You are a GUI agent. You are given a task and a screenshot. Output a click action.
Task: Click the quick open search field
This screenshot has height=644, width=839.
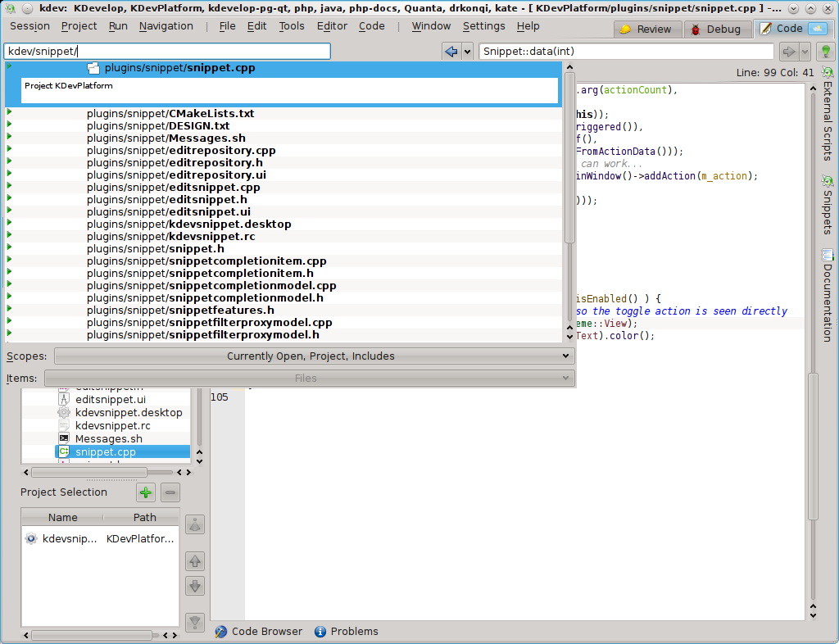[167, 52]
